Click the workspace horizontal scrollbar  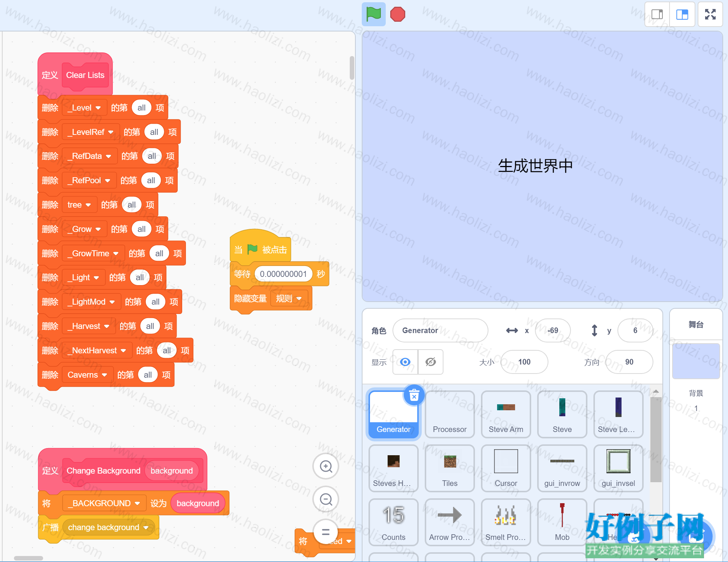click(28, 558)
